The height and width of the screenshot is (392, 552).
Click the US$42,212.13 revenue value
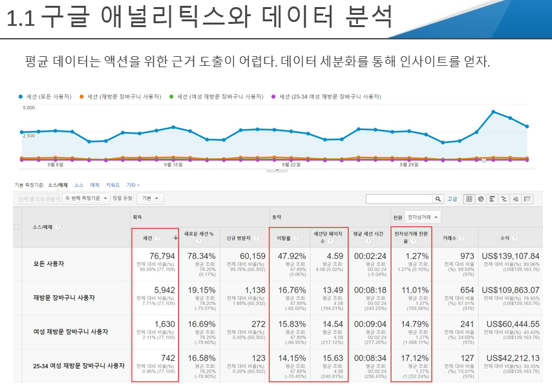click(513, 358)
